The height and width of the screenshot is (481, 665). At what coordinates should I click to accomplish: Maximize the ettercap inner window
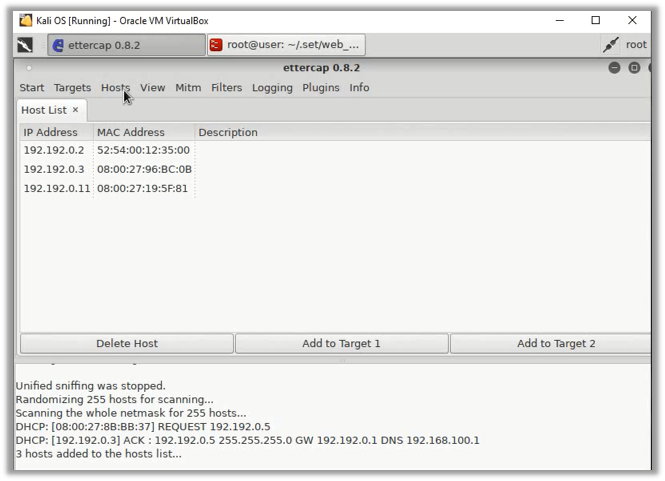(x=634, y=68)
